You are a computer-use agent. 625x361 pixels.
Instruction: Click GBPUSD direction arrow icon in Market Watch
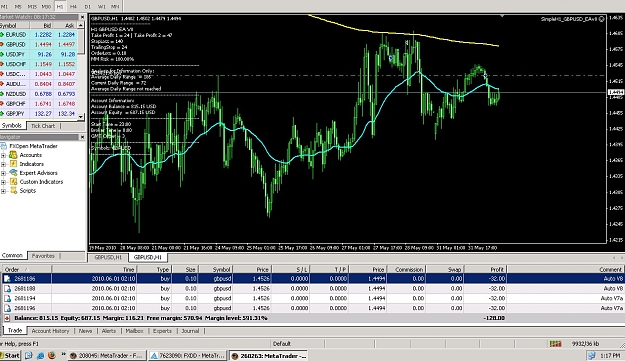pos(2,45)
